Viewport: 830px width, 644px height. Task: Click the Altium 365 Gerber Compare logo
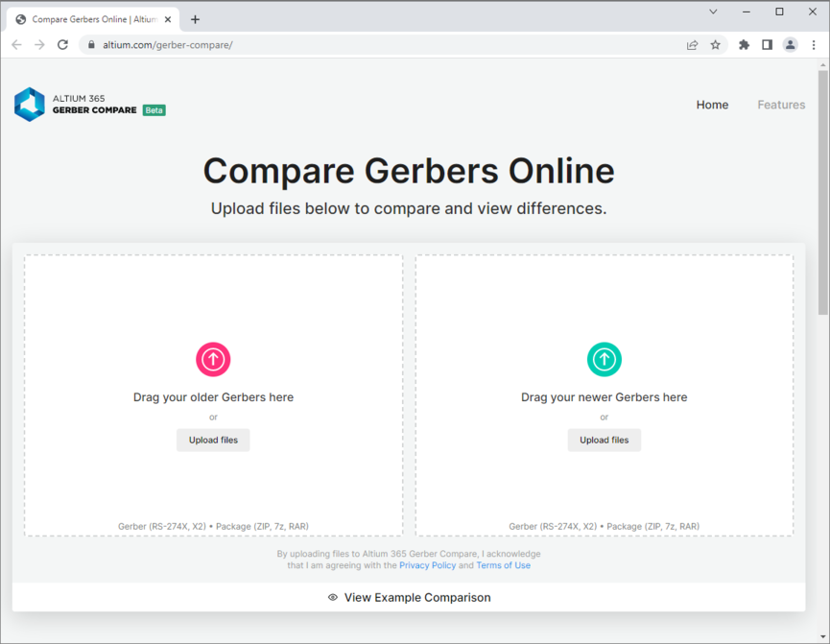[89, 105]
